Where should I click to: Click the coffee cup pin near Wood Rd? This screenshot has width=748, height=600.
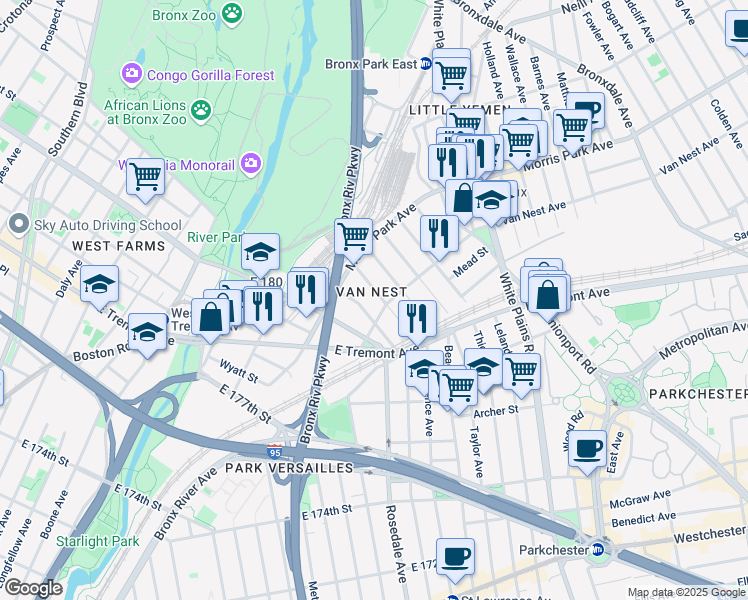[588, 453]
